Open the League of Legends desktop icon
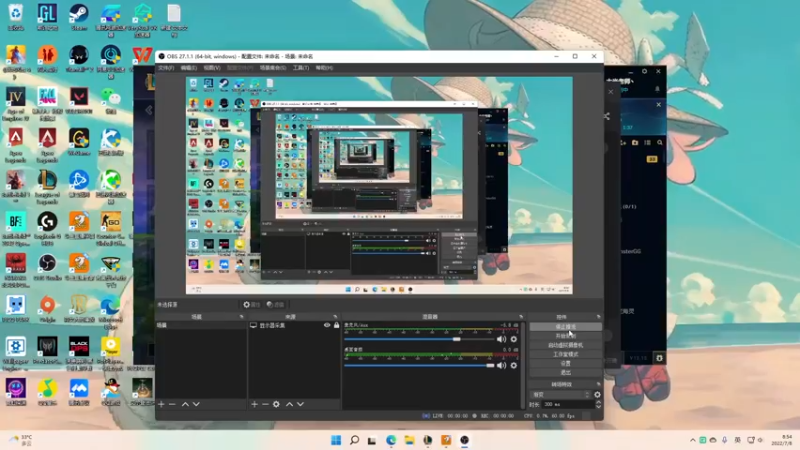 click(47, 187)
